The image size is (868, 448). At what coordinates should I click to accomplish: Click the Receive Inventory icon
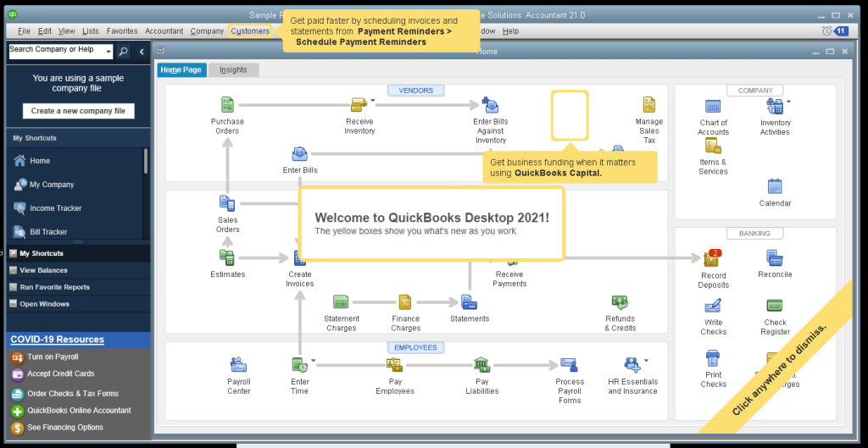[359, 104]
